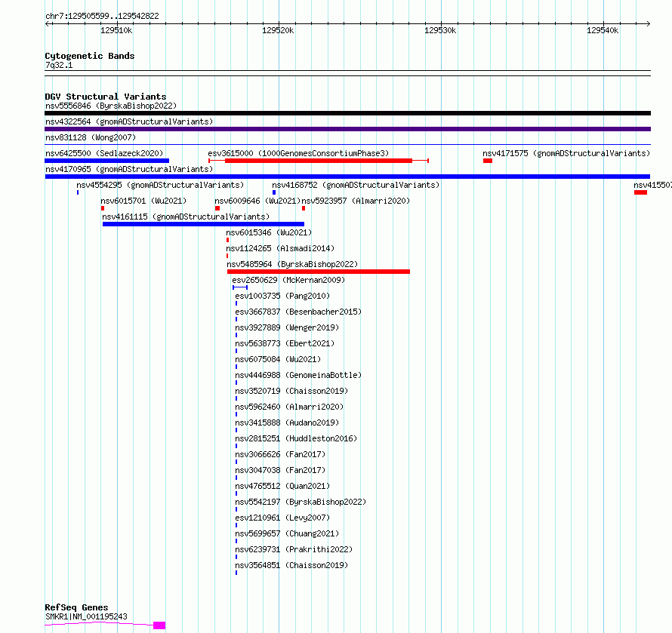The image size is (672, 633).
Task: Click the 7q32.1 cytogenetic band label
Action: 59,65
